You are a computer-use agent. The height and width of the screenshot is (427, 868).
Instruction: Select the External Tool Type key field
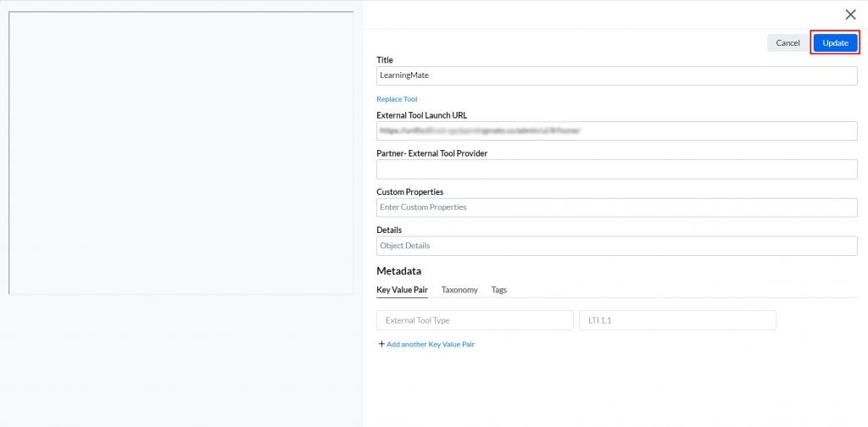(475, 320)
